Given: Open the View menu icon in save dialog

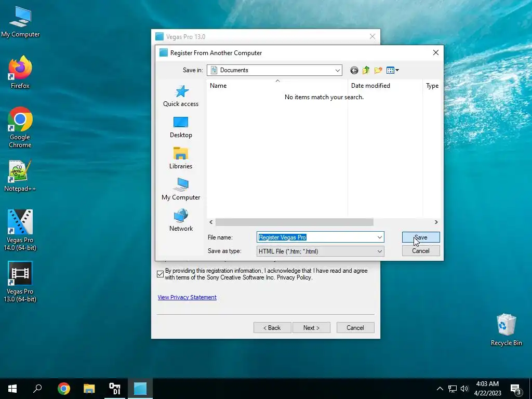Looking at the screenshot, I should point(393,70).
